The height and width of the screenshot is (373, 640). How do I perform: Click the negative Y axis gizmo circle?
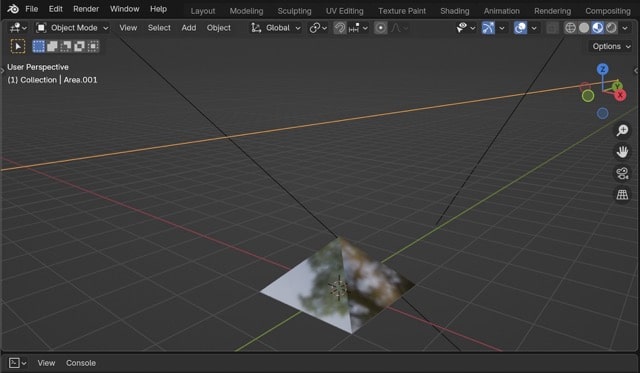click(x=588, y=96)
